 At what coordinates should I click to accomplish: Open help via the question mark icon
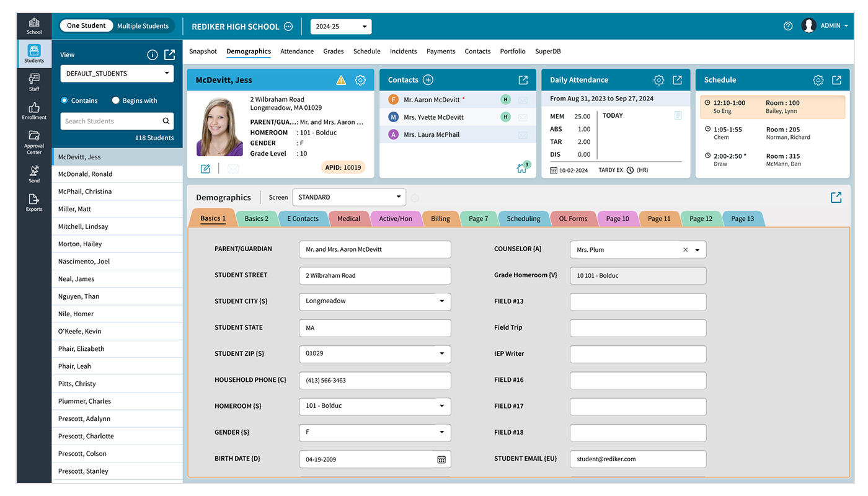[x=787, y=25]
